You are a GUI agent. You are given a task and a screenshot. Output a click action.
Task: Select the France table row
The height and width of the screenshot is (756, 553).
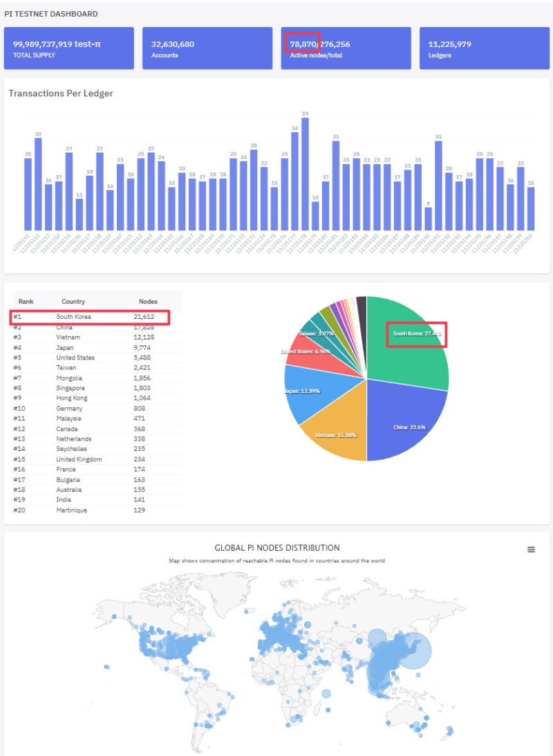pos(96,470)
